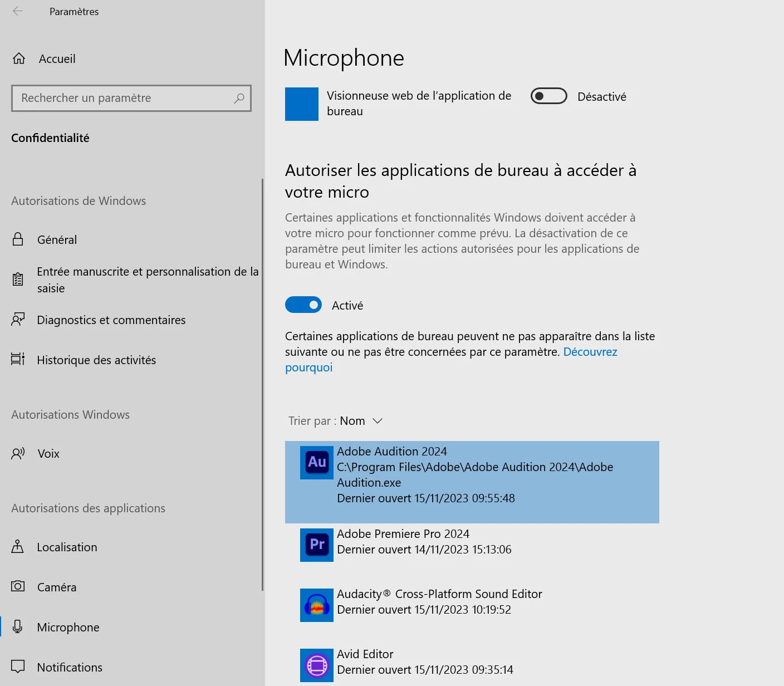Click the Notifications icon

click(18, 667)
